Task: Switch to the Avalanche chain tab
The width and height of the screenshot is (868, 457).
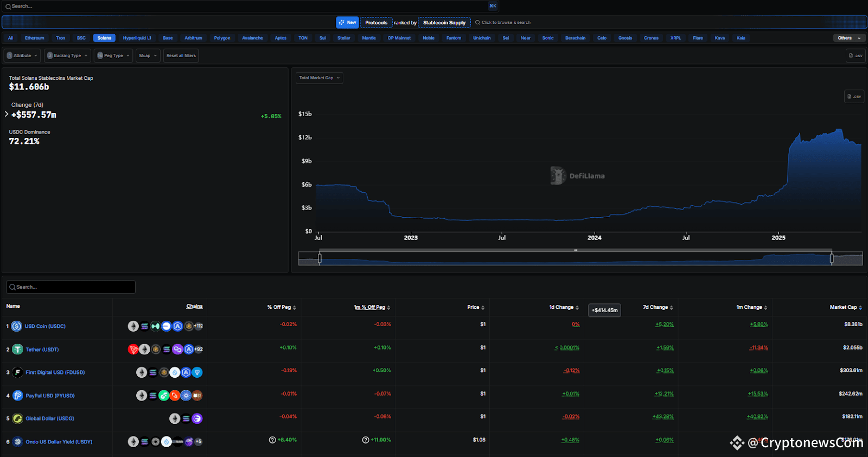Action: coord(252,38)
